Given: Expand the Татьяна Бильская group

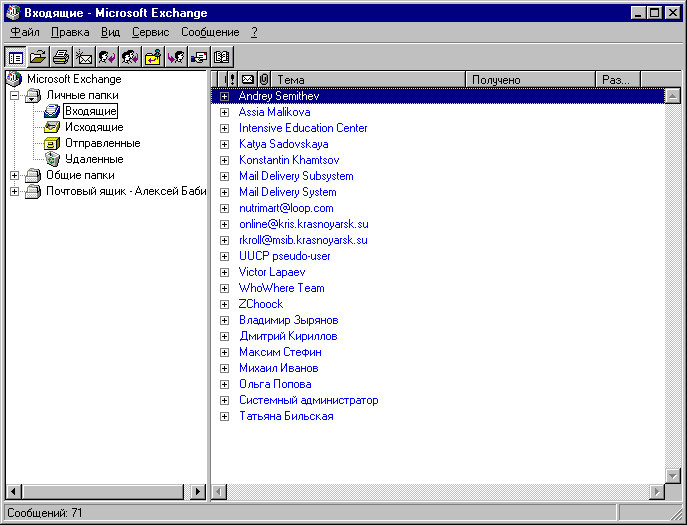Looking at the screenshot, I should (224, 416).
